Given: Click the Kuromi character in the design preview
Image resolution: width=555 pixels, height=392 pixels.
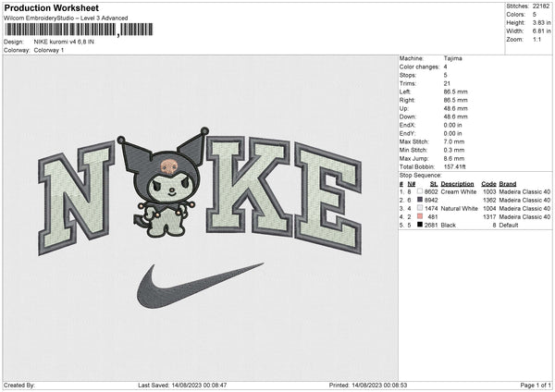Looking at the screenshot, I should 165,183.
